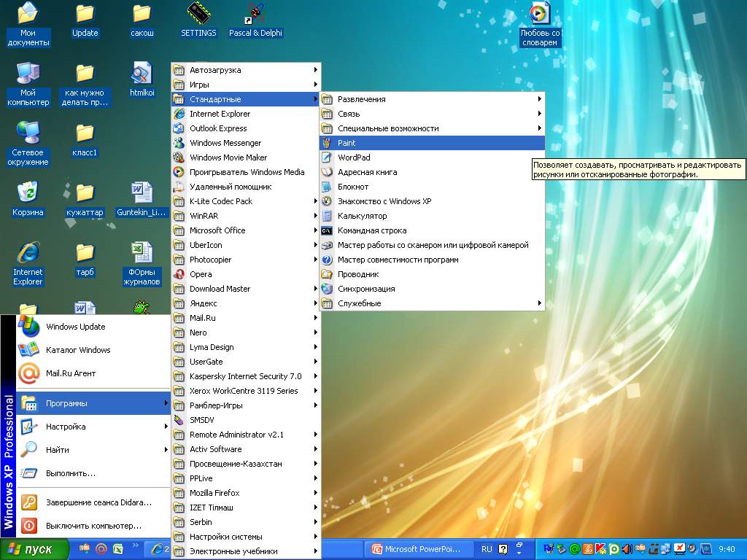Expand Настройка in the Start menu

coord(66,427)
